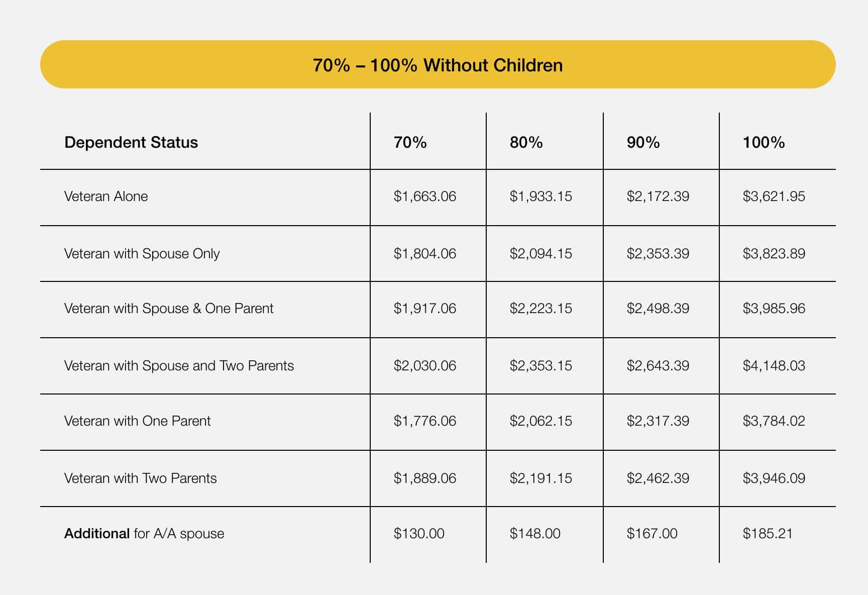Click 'Additional for A/A spouse' row label
868x595 pixels.
pos(144,533)
